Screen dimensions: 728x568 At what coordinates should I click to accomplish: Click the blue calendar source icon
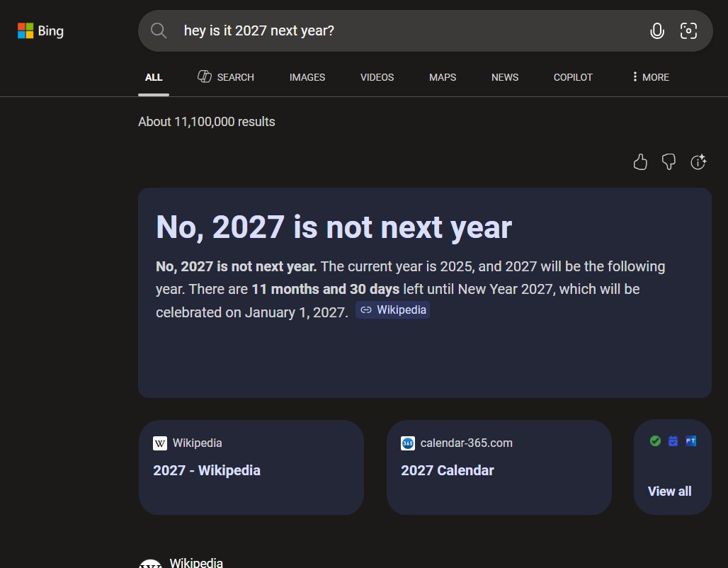(673, 441)
